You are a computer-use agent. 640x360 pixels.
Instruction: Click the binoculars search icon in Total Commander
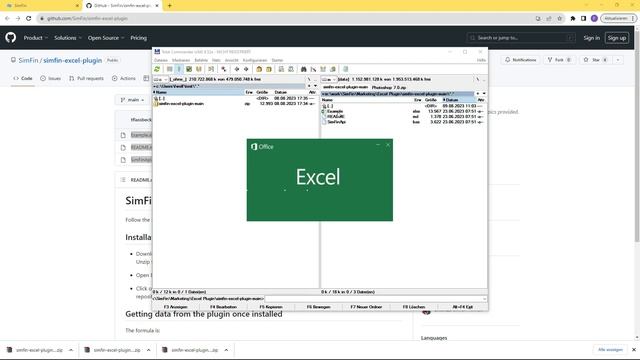pyautogui.click(x=303, y=69)
